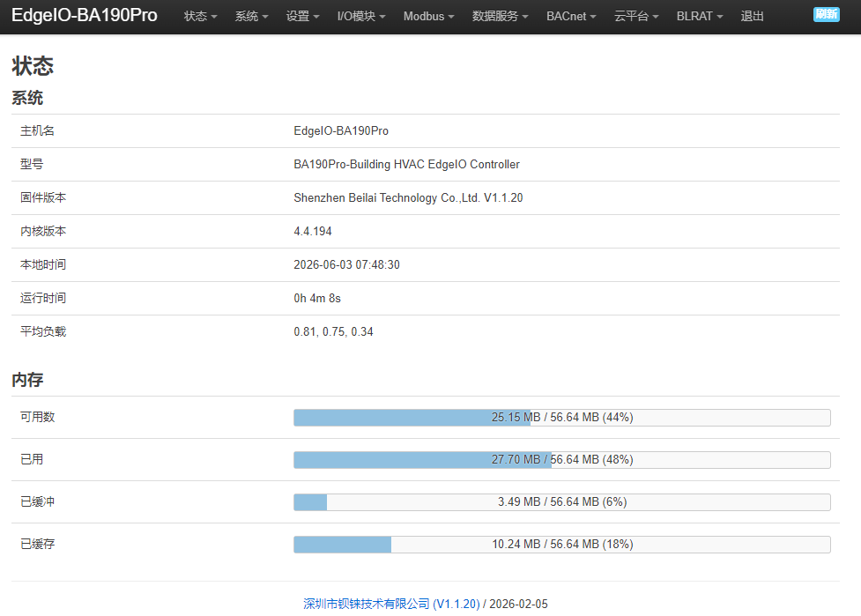Click the 已缓存 memory progress bar
Image resolution: width=861 pixels, height=616 pixels.
561,544
